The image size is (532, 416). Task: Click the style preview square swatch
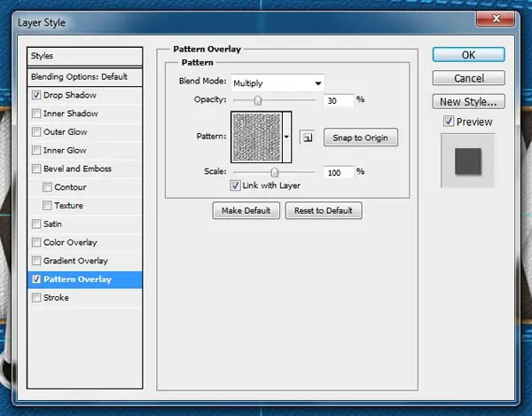coord(468,161)
